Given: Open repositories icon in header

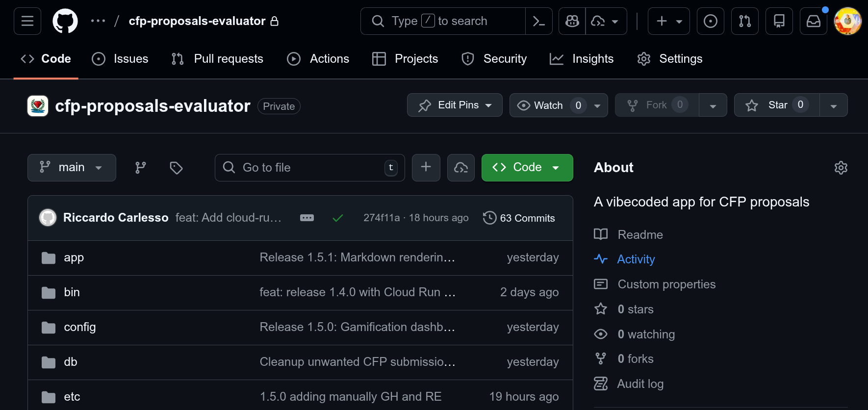Looking at the screenshot, I should [779, 21].
